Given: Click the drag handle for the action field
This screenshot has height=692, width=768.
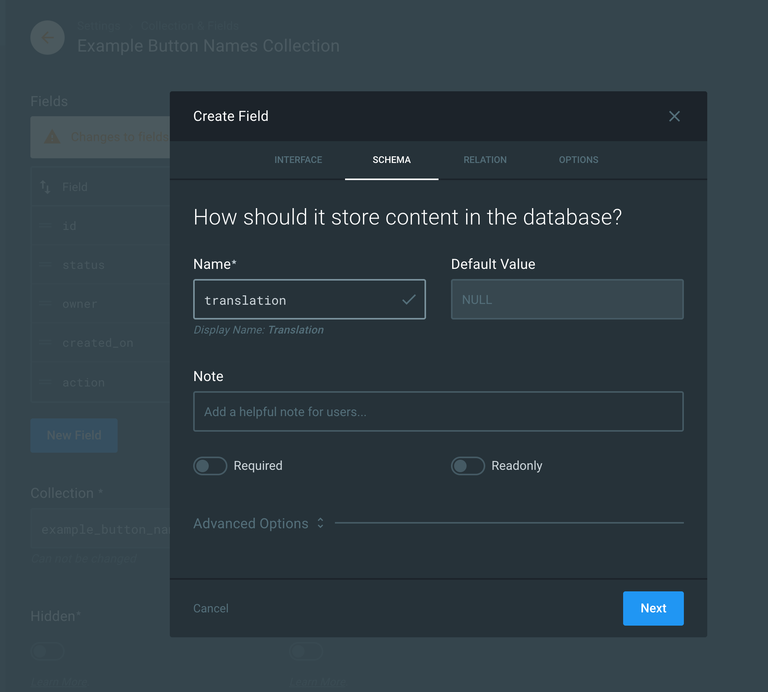Looking at the screenshot, I should point(46,382).
